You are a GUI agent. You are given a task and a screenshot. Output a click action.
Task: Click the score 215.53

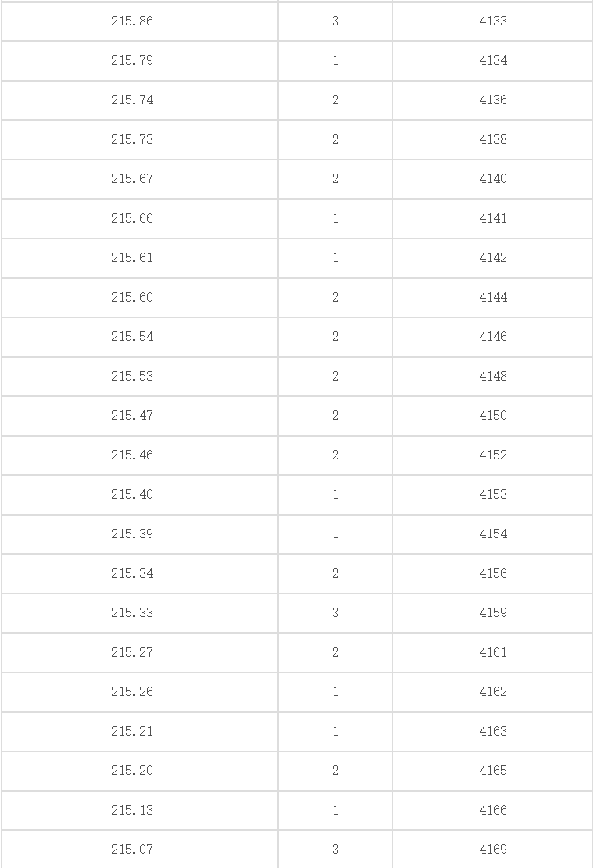[x=132, y=376]
